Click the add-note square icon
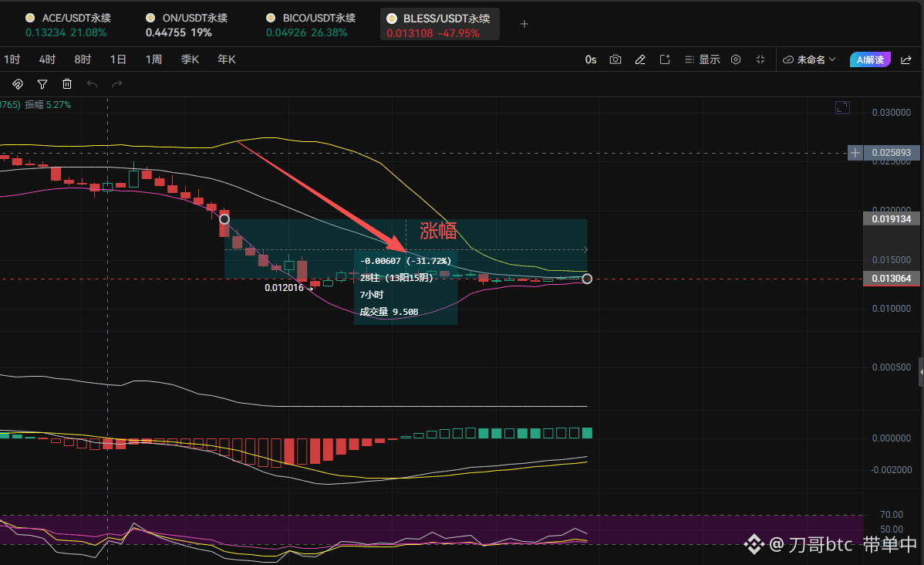 tap(665, 59)
